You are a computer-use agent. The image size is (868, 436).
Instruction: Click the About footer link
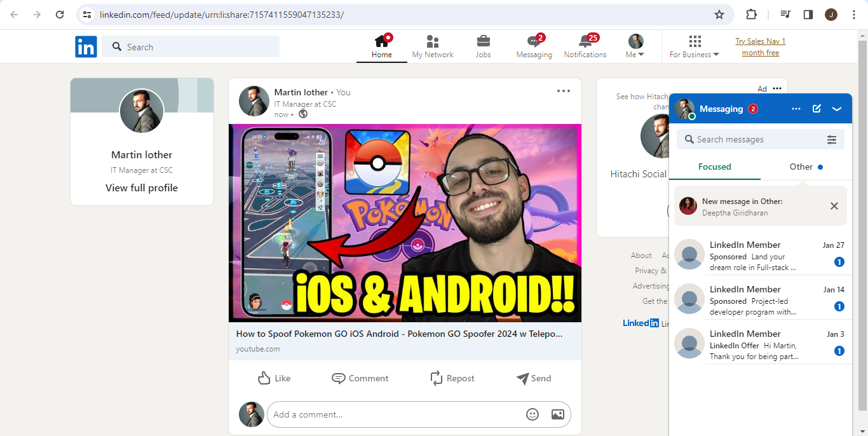coord(641,255)
